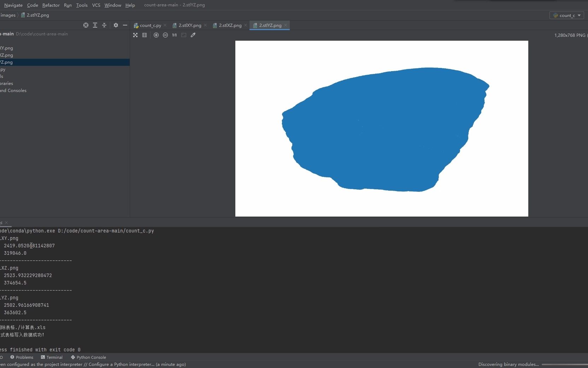The width and height of the screenshot is (588, 368).
Task: Zoom in on the image with the plus icon
Action: pos(156,35)
